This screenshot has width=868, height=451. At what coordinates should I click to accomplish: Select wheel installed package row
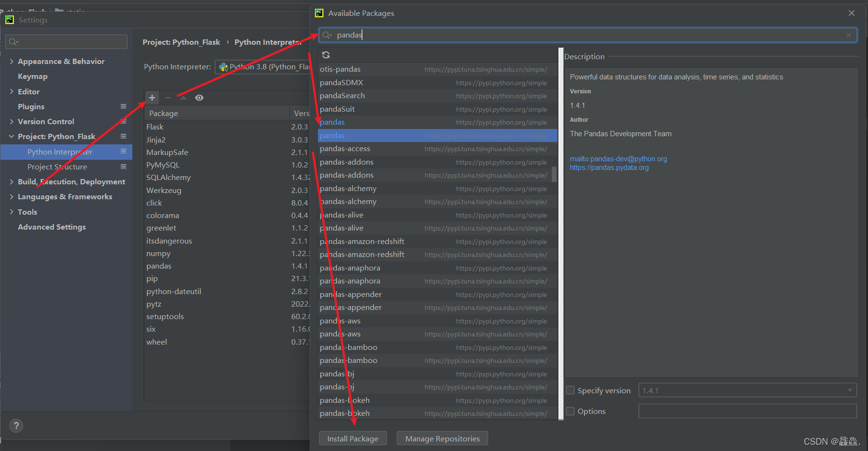(227, 342)
